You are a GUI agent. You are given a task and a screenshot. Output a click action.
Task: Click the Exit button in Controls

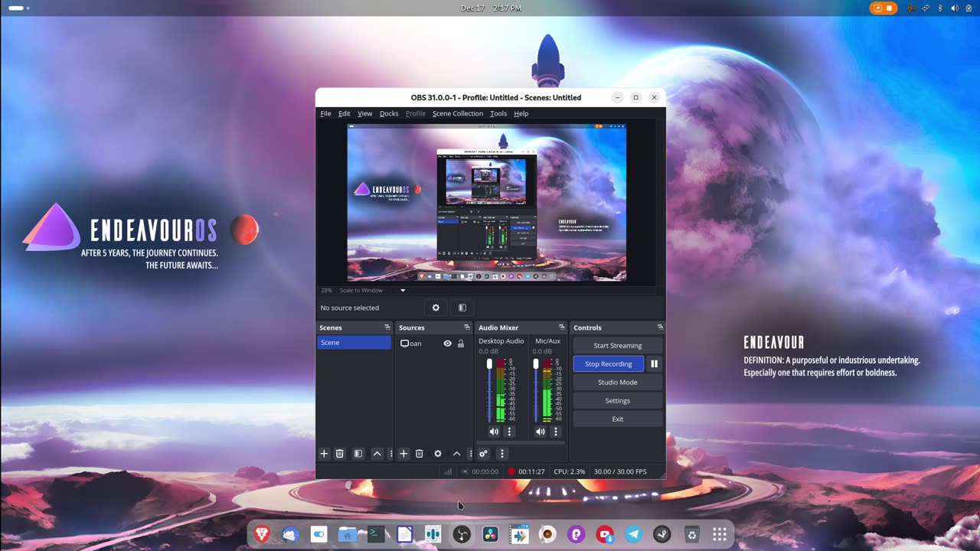click(618, 419)
